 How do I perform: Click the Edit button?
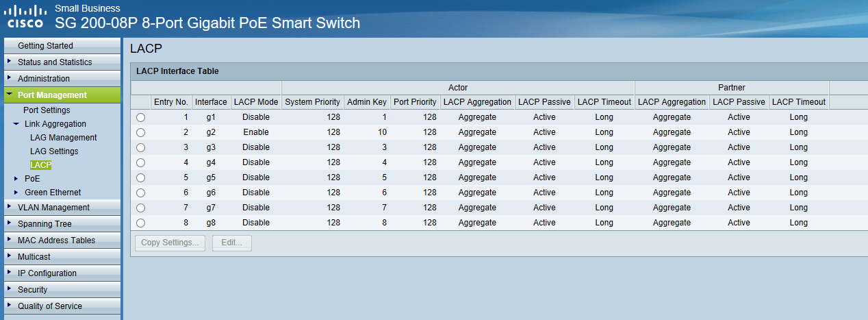click(x=232, y=243)
